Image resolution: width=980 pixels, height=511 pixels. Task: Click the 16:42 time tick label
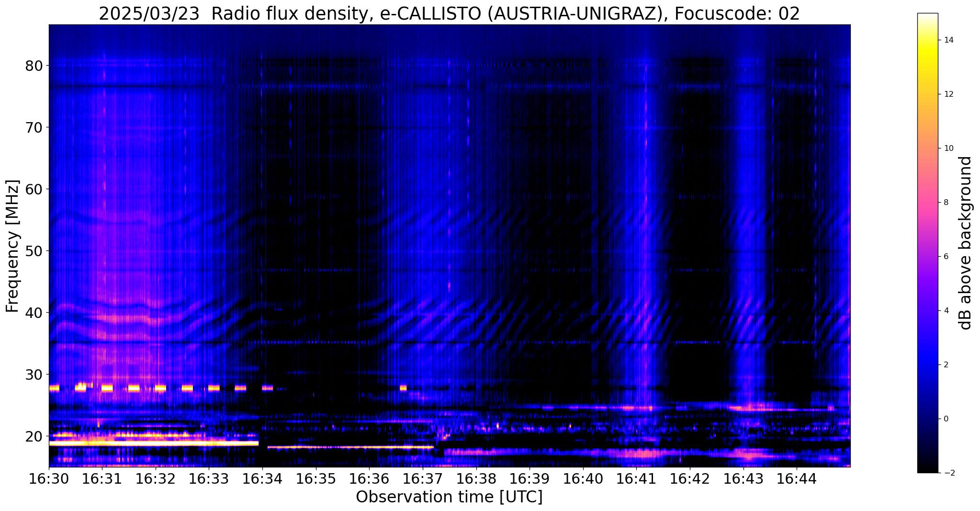coord(690,479)
